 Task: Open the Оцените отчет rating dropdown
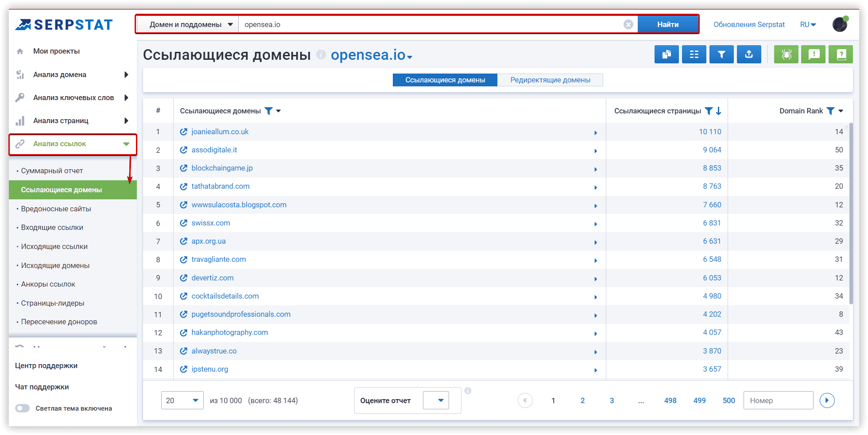436,400
